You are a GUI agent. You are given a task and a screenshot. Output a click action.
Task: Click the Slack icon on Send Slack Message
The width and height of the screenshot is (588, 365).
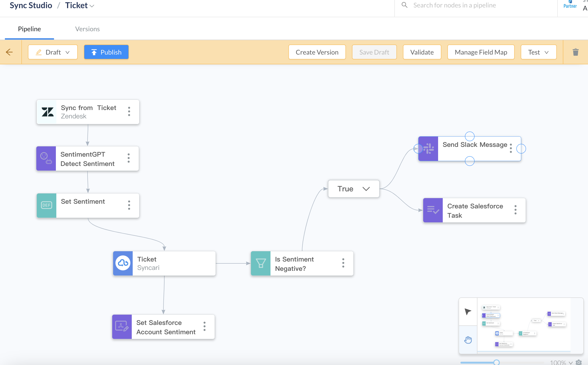pyautogui.click(x=429, y=148)
